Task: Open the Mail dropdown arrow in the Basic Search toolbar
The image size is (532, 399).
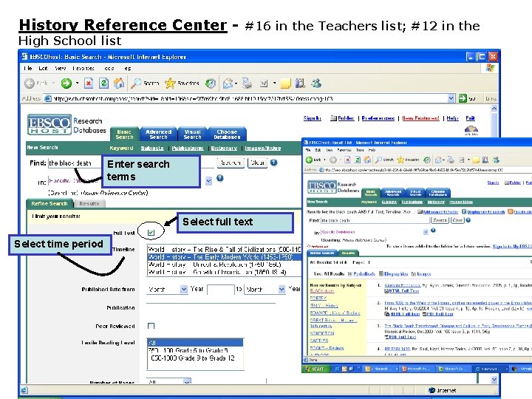Action: pyautogui.click(x=236, y=83)
